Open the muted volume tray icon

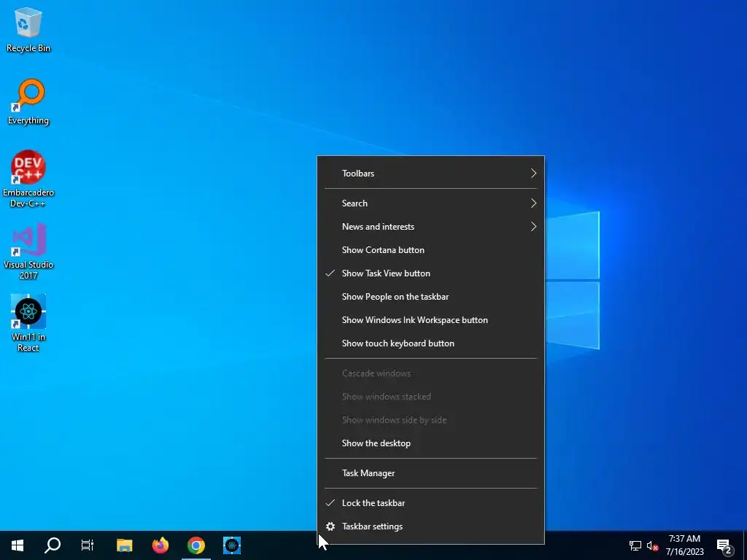(652, 545)
